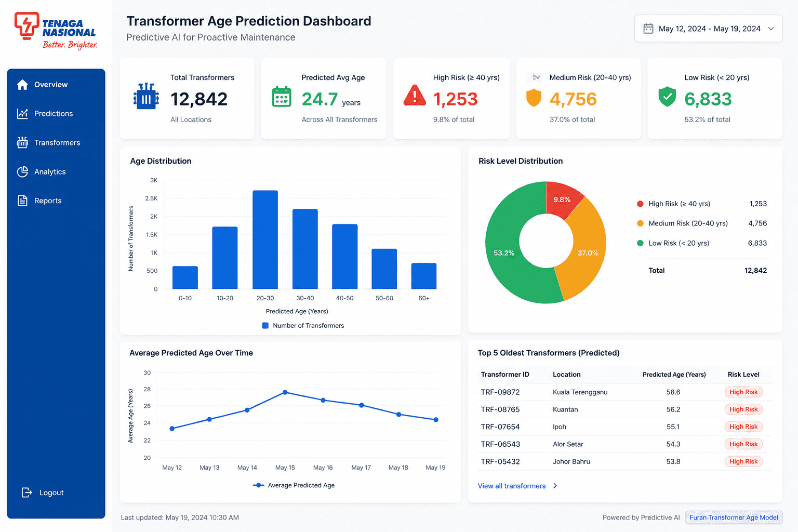
Task: Click the May 15 peak data point
Action: 285,392
